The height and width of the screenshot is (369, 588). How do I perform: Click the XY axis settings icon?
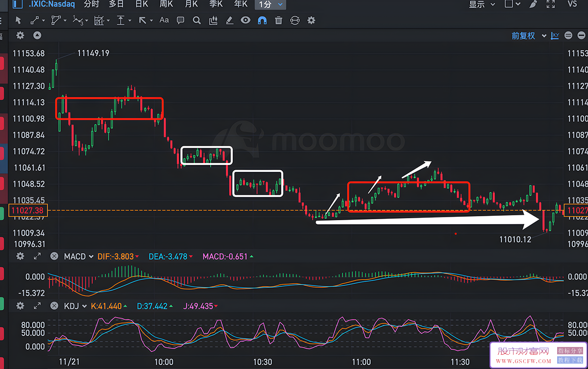coord(555,35)
